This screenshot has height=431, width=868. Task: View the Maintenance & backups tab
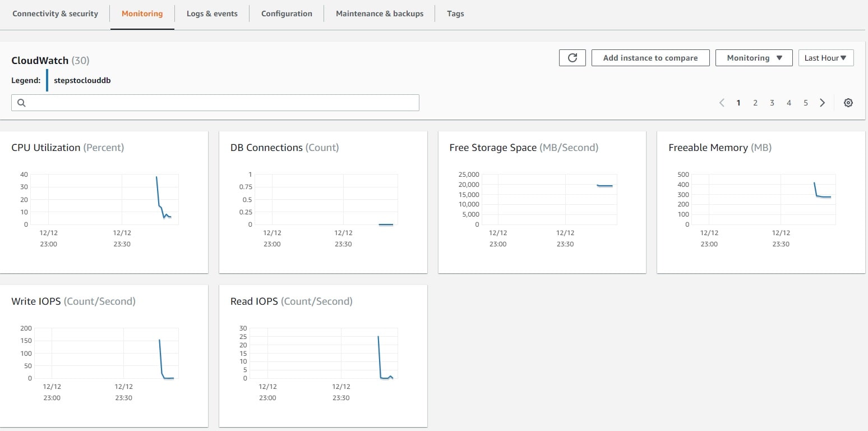380,13
